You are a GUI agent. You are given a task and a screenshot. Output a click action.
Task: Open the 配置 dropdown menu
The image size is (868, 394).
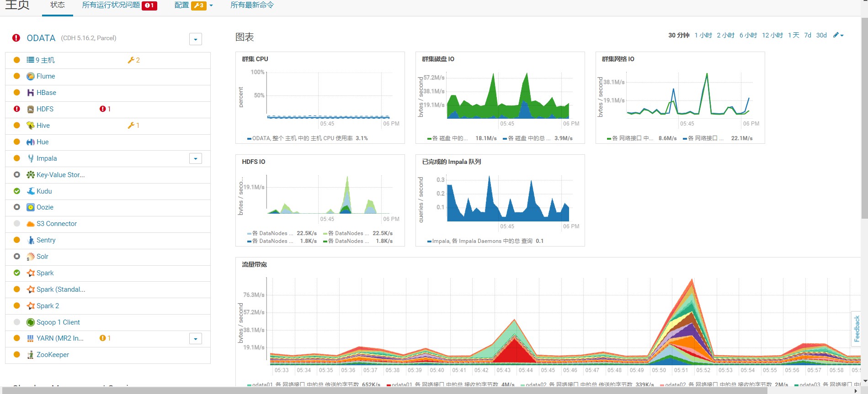[x=194, y=5]
